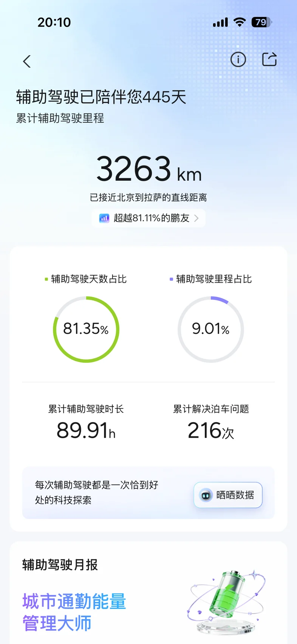This screenshot has width=297, height=644.
Task: Tap the 81.35% green progress ring
Action: pos(86,329)
